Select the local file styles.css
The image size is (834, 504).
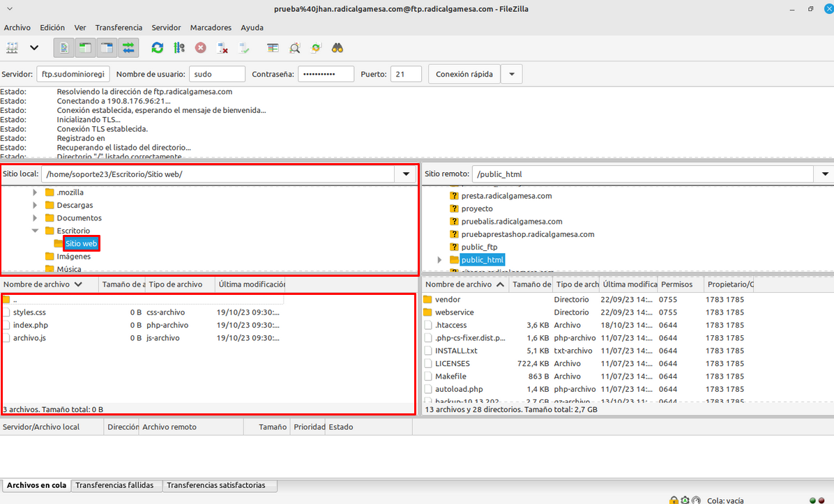click(29, 312)
